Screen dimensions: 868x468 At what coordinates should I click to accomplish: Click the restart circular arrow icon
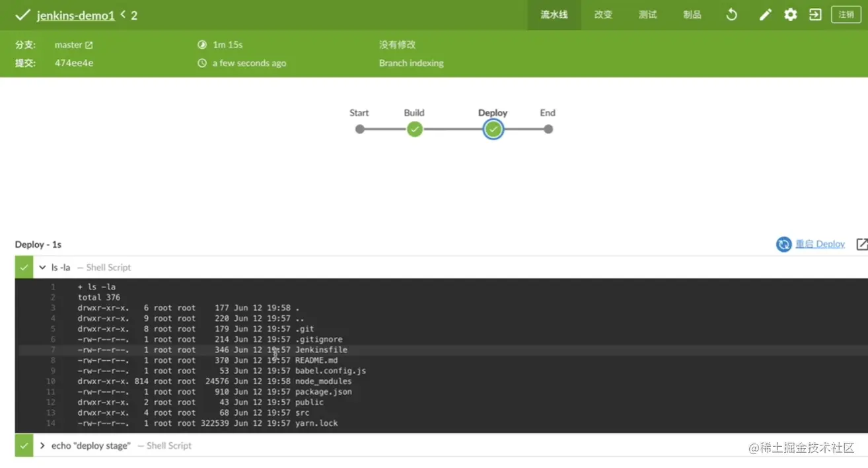[783, 245]
